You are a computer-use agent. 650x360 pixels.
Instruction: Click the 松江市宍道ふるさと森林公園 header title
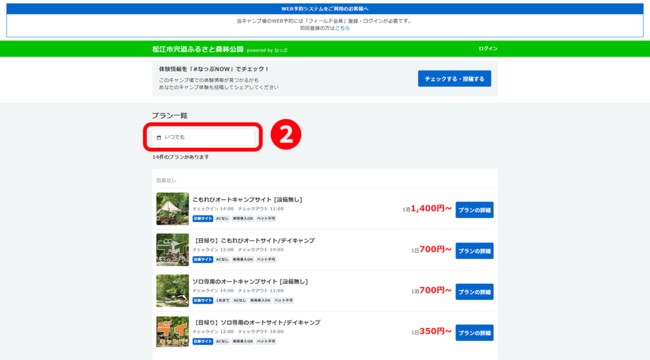point(198,49)
